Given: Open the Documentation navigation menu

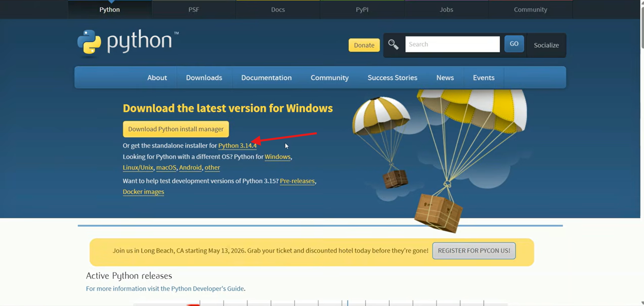Looking at the screenshot, I should (266, 77).
